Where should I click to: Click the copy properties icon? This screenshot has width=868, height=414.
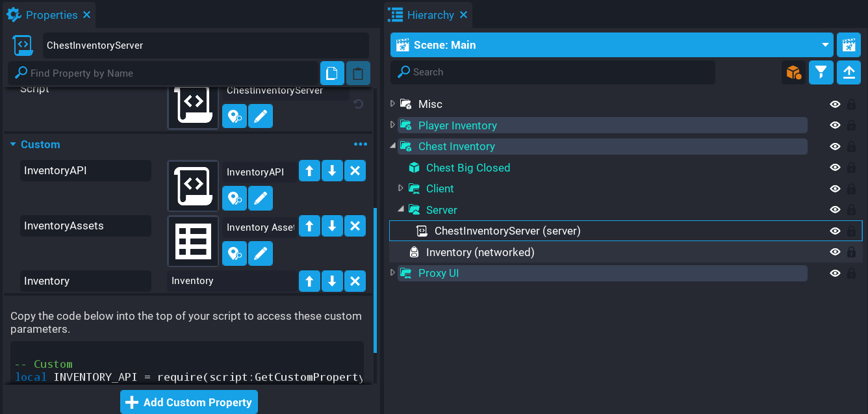point(331,73)
